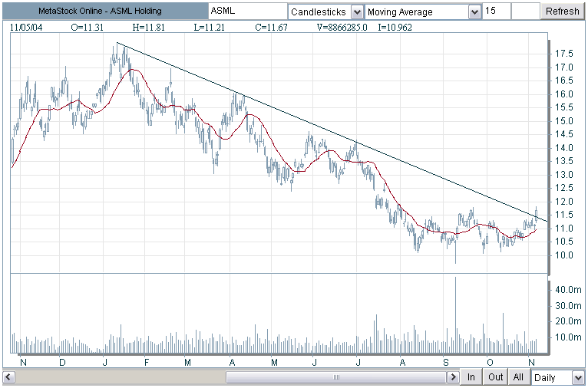588x388 pixels.
Task: Click the Refresh button
Action: point(562,12)
